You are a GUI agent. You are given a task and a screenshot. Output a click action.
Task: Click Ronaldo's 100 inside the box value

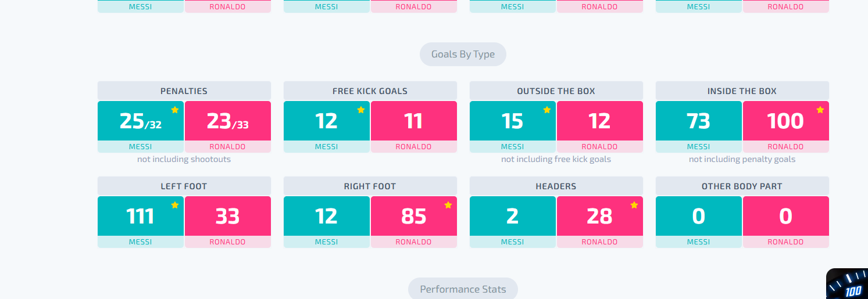tap(786, 121)
